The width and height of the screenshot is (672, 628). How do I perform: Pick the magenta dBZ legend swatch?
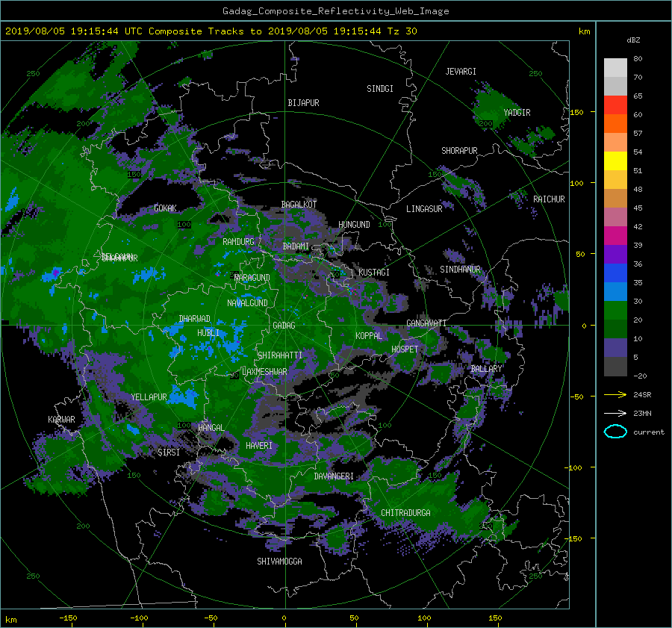click(615, 235)
